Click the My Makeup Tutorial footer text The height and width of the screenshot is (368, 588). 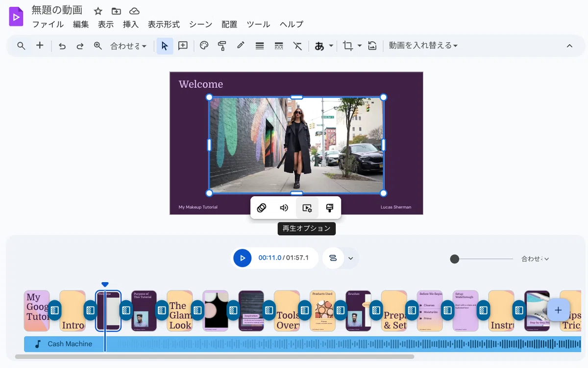(x=198, y=207)
